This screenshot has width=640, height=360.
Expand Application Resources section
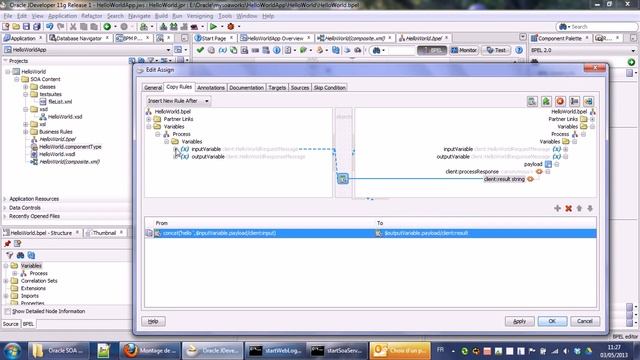pyautogui.click(x=5, y=199)
